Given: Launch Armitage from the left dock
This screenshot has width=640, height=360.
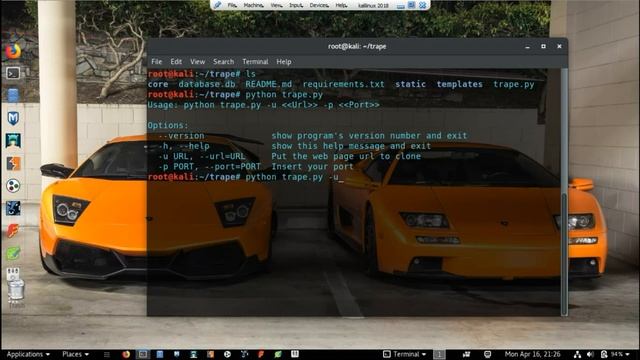Looking at the screenshot, I should click(x=13, y=141).
